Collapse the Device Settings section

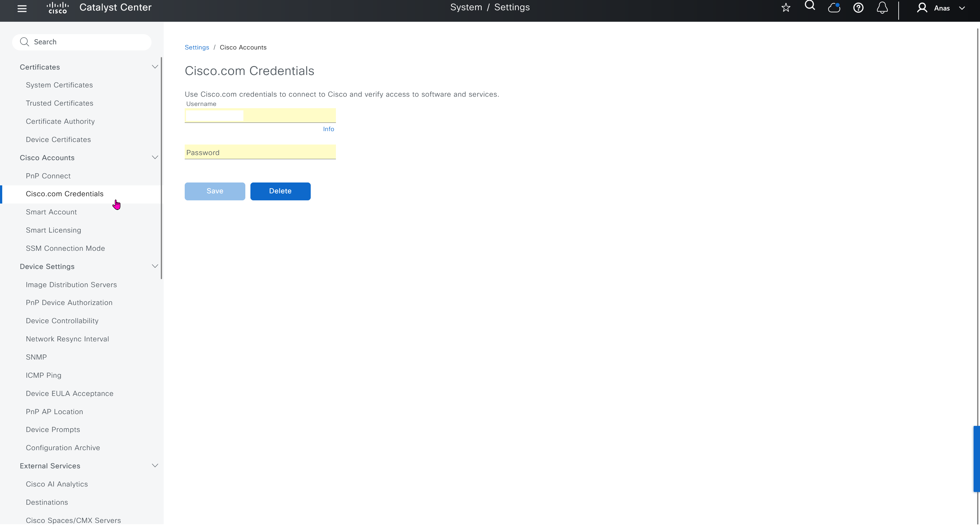[x=155, y=266]
